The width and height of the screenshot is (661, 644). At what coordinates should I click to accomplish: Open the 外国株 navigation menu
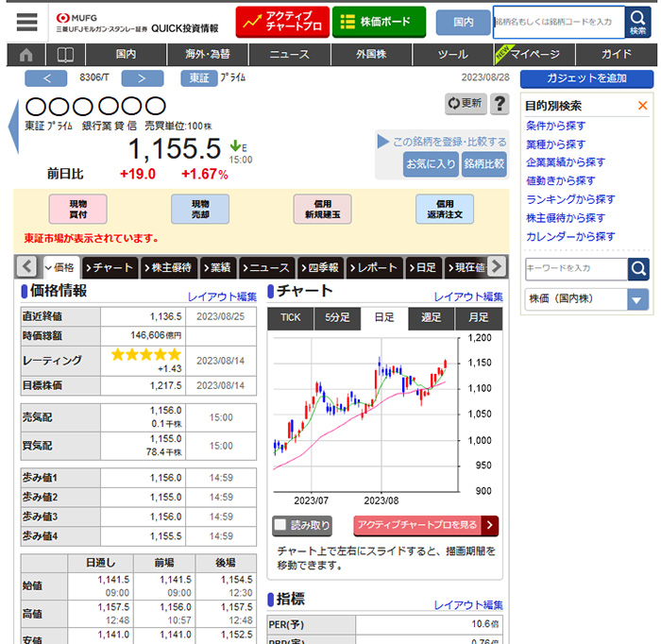[371, 55]
